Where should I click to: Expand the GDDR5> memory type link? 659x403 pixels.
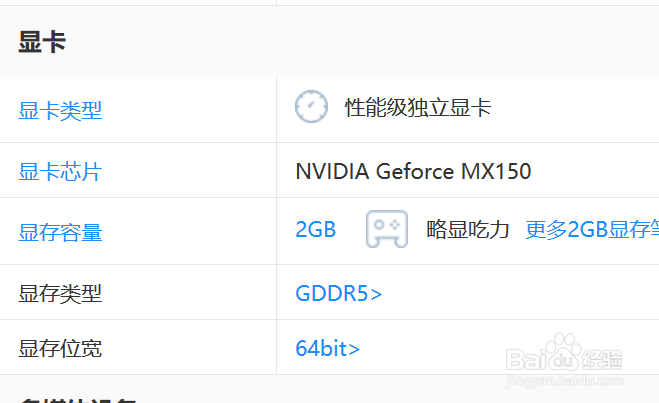click(339, 294)
